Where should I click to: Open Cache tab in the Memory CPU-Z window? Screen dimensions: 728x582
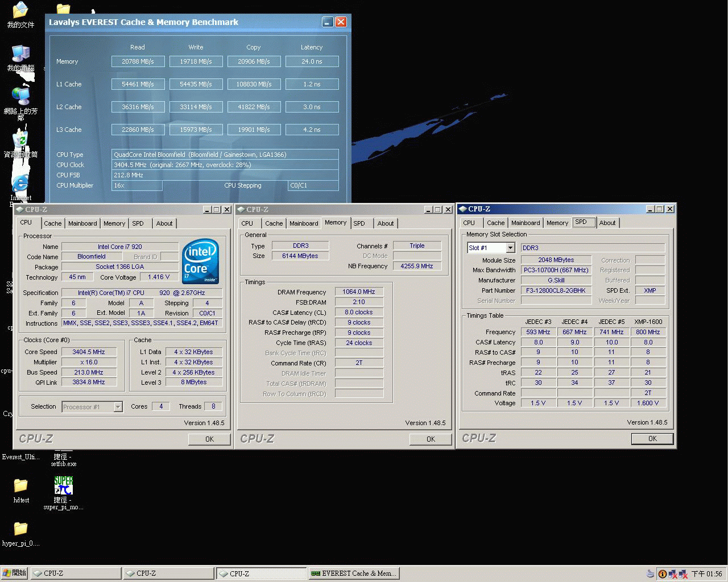274,223
